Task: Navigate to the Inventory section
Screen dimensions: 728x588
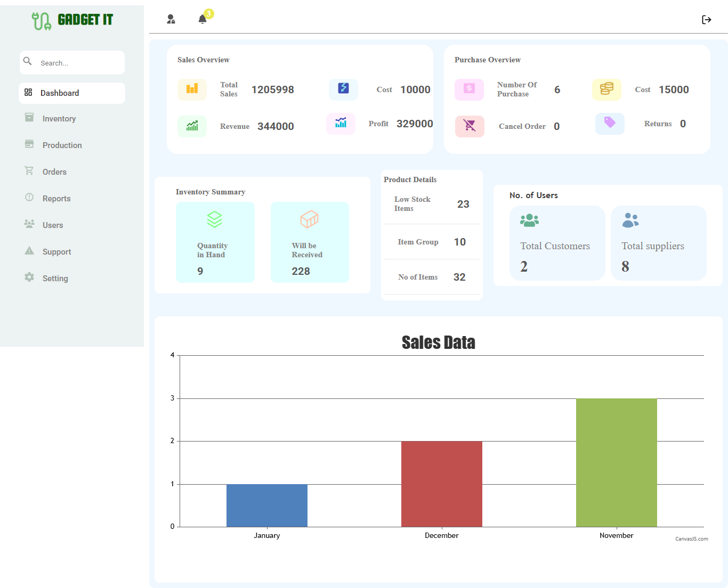Action: pos(59,118)
